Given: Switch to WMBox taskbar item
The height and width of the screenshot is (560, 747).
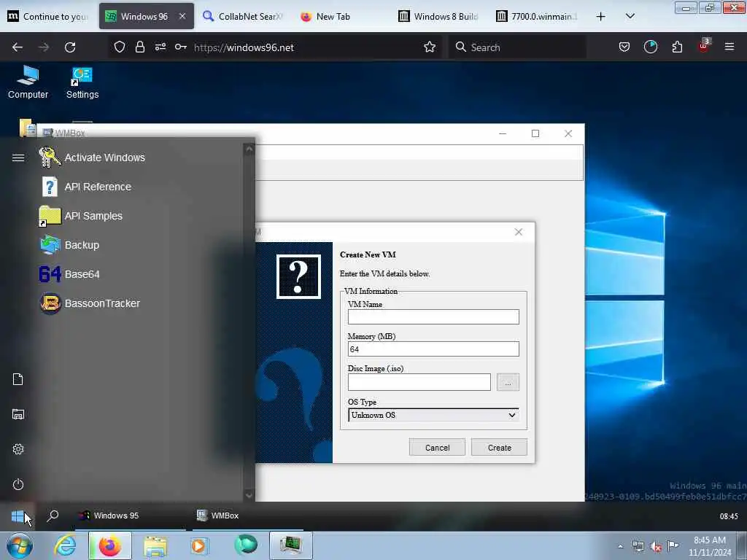Looking at the screenshot, I should [248, 516].
